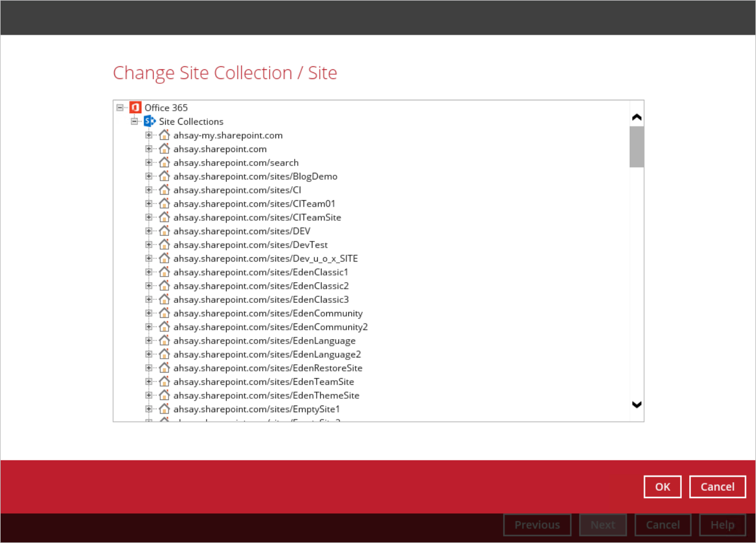
Task: Click house icon beside sites/EdenClassic3
Action: pyautogui.click(x=164, y=299)
